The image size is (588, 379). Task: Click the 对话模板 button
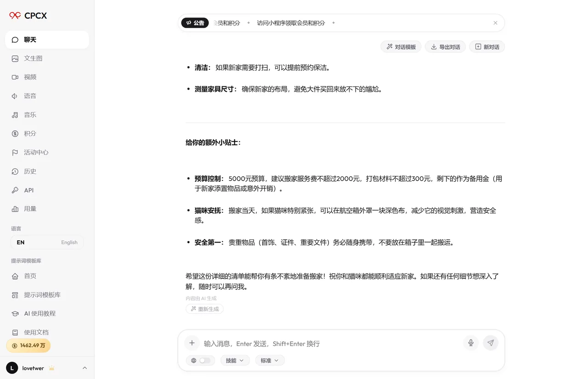point(401,47)
